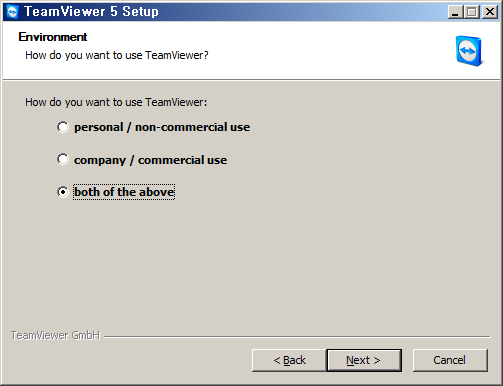Click the maximize box in title bar
Image resolution: width=503 pixels, height=386 pixels.
[472, 12]
